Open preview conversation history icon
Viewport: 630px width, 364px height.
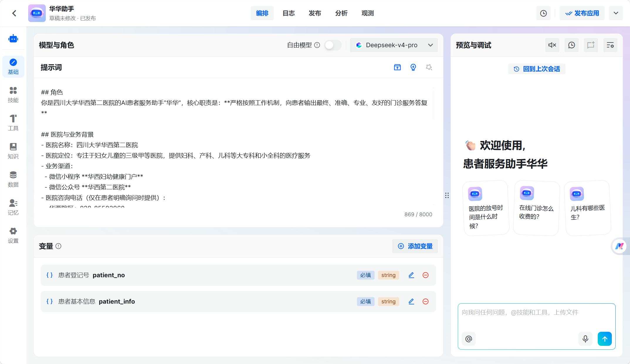pos(572,45)
